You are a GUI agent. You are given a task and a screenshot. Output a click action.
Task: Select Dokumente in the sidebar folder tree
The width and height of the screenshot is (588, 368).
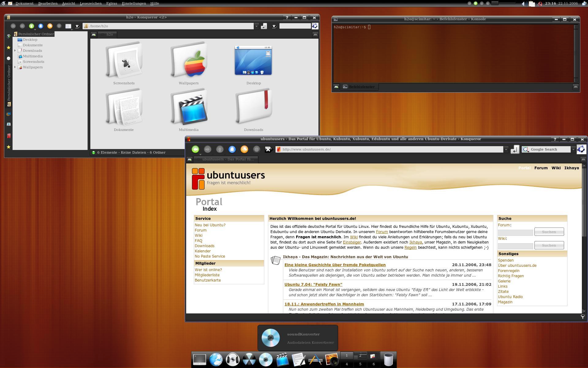[x=33, y=45]
